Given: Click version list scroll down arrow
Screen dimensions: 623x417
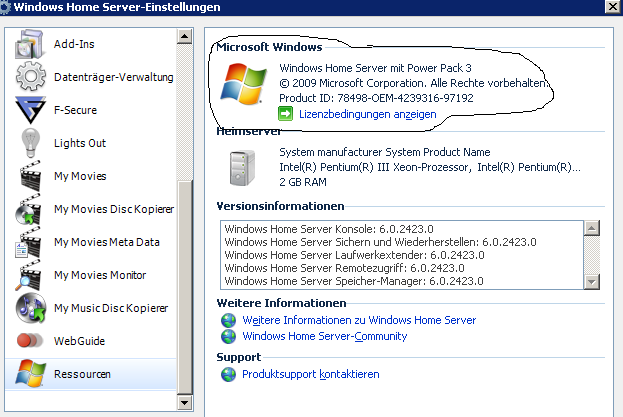Looking at the screenshot, I should 592,282.
